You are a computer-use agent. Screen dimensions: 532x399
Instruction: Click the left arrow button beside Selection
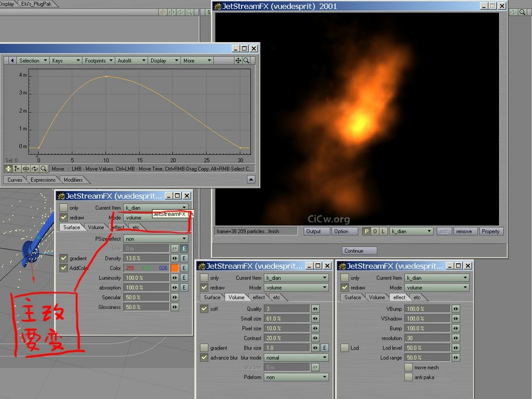pos(12,60)
